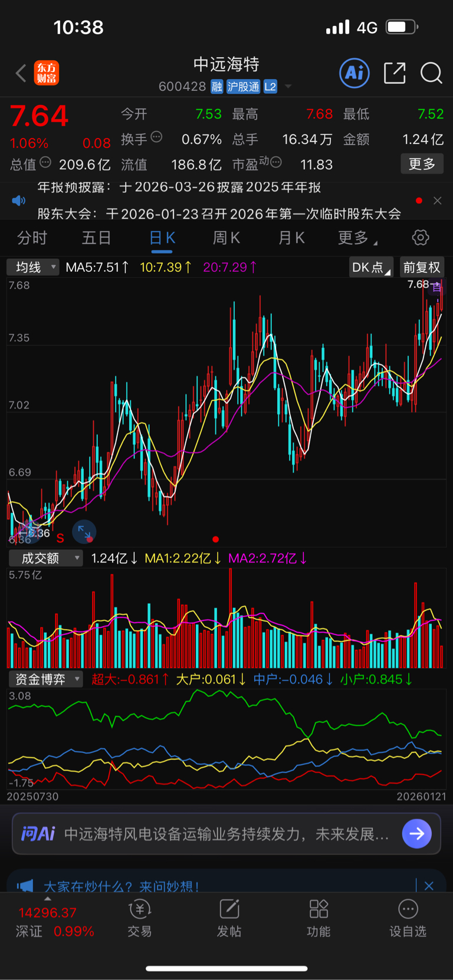453x980 pixels.
Task: Tap MA1:2.22亿 volume label
Action: coord(183,558)
